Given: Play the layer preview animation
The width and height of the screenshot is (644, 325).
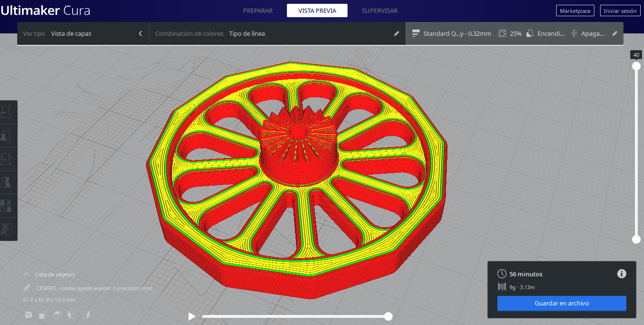Looking at the screenshot, I should click(x=191, y=316).
